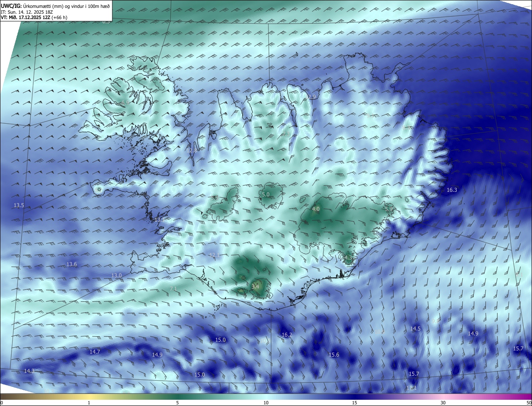Click the 16.2 value label south of Iceland
This screenshot has width=532, height=406.
(x=287, y=335)
